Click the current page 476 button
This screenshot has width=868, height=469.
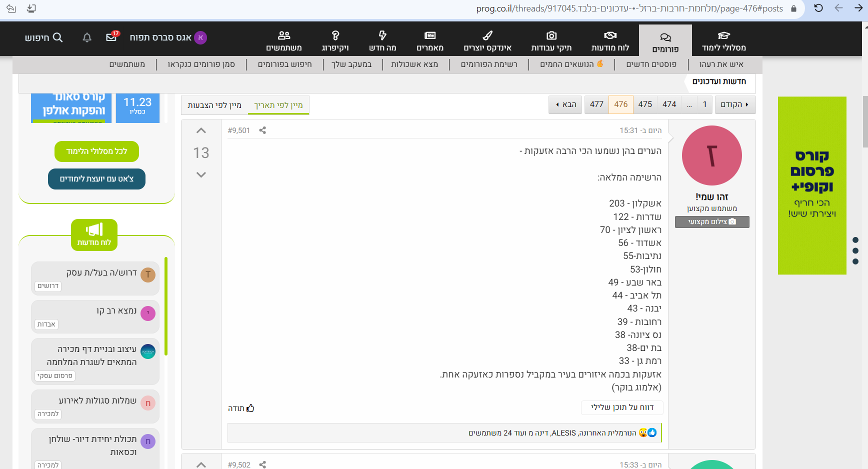pos(621,104)
